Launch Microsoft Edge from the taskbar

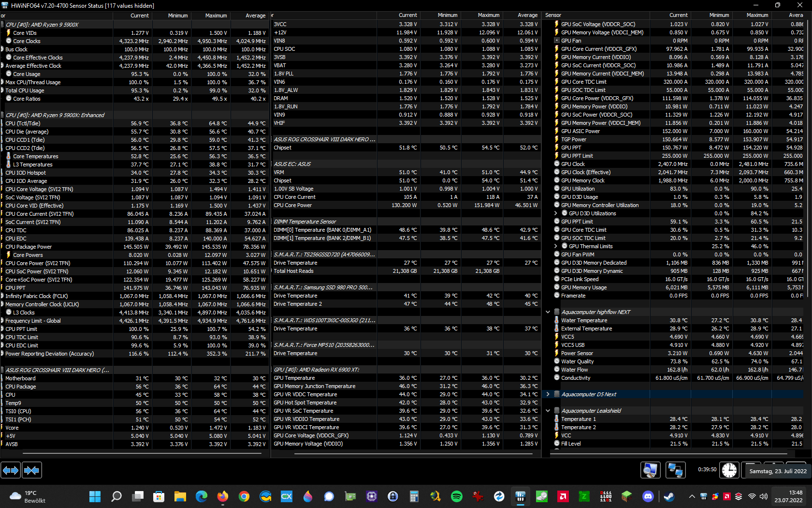click(202, 496)
